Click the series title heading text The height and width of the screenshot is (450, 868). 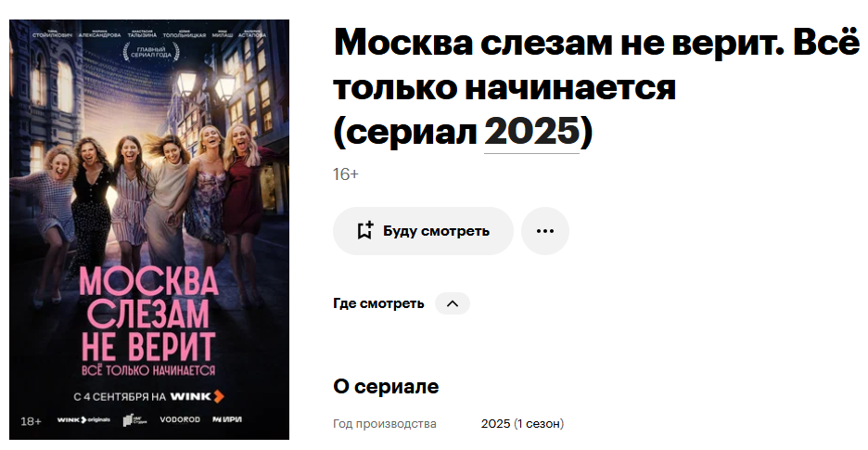tap(596, 87)
